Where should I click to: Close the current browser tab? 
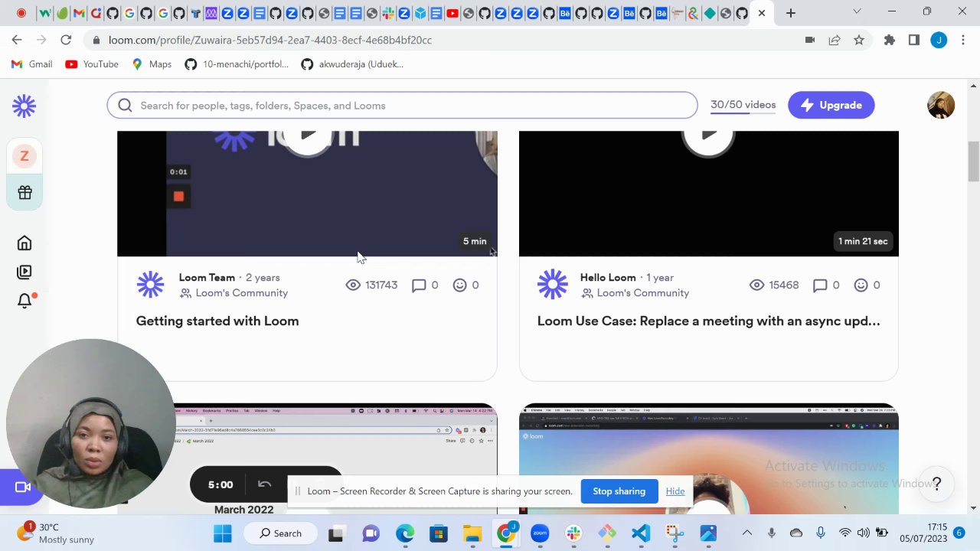(x=762, y=13)
